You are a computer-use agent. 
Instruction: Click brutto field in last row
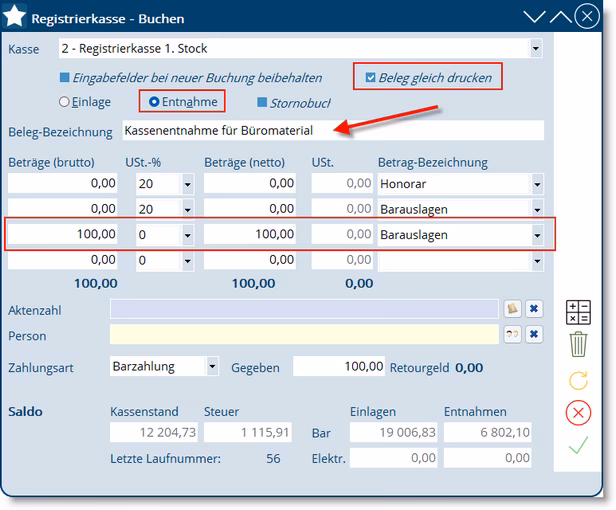tap(62, 260)
